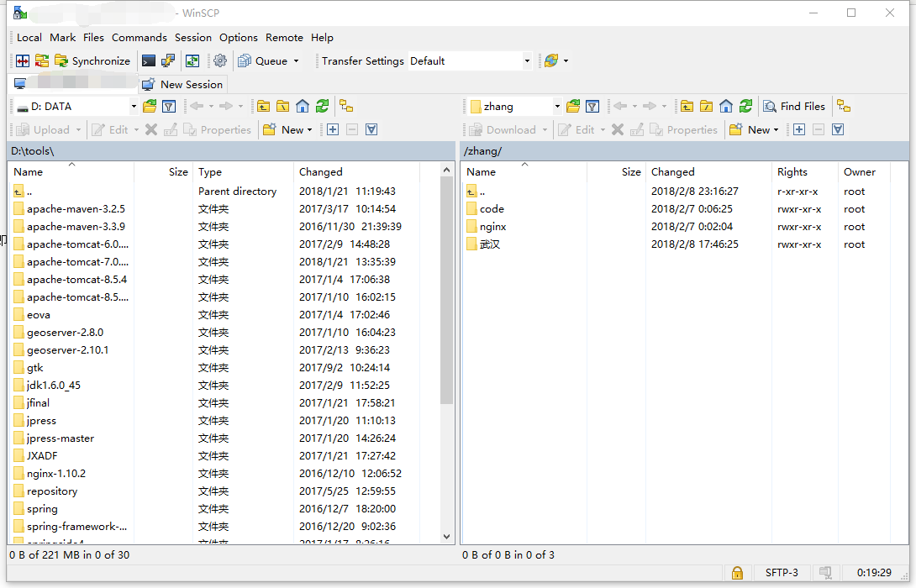Refresh the remote panel
The image size is (916, 588).
(745, 107)
